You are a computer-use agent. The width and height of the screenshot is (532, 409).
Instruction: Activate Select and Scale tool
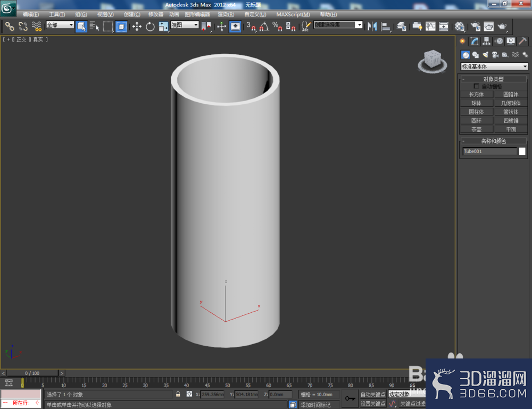pyautogui.click(x=163, y=27)
